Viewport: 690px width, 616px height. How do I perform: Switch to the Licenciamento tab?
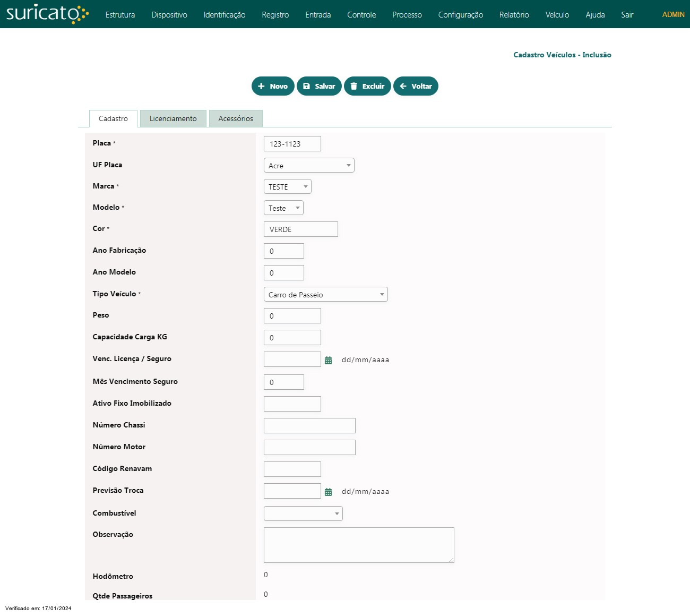click(x=173, y=118)
